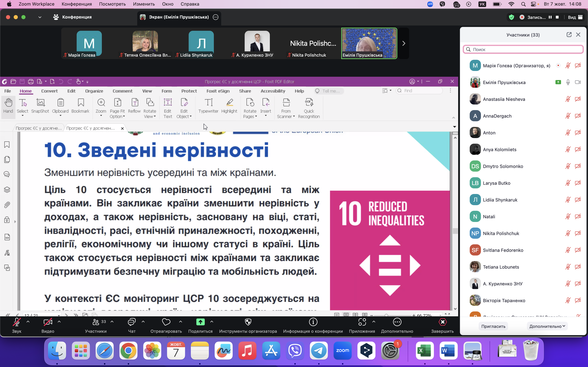Screen dimensions: 588x367
Task: Open the Zoom Apps icon
Action: [x=362, y=322]
